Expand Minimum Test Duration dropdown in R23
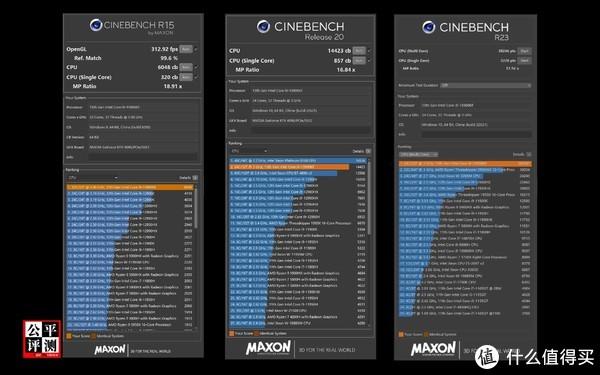 486,85
